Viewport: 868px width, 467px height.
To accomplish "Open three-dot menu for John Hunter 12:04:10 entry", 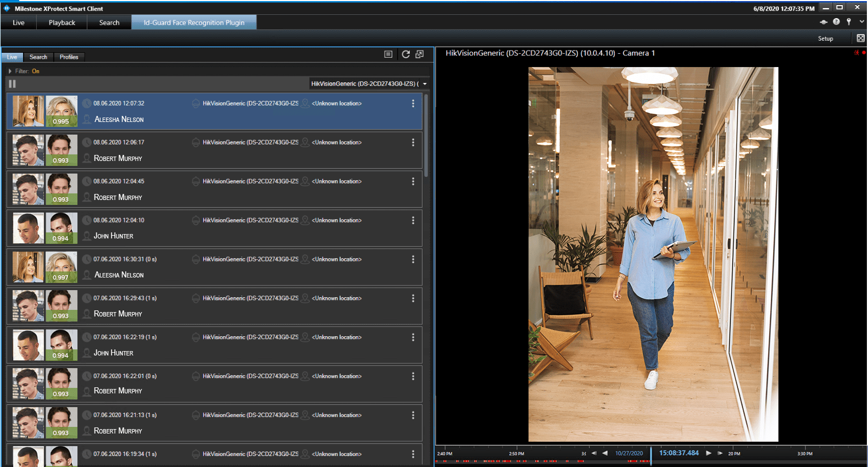I will 413,220.
